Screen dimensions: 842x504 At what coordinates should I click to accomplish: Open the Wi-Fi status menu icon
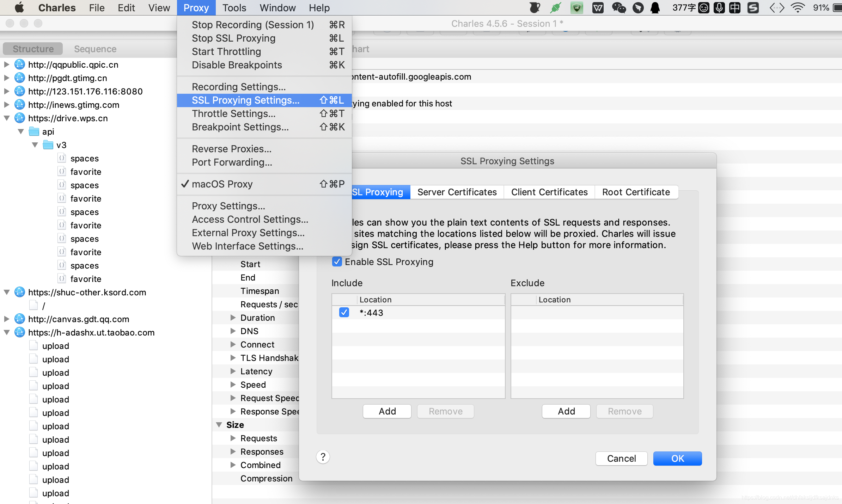798,8
